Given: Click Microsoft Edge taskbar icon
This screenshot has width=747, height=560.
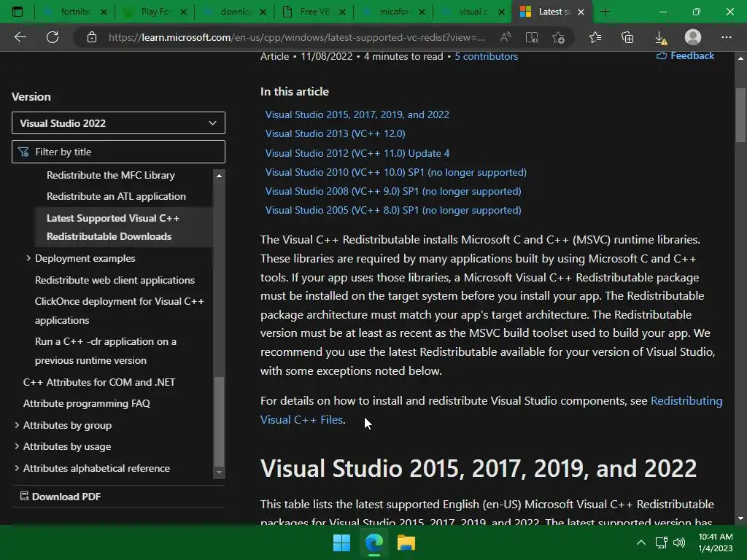Looking at the screenshot, I should 374,542.
